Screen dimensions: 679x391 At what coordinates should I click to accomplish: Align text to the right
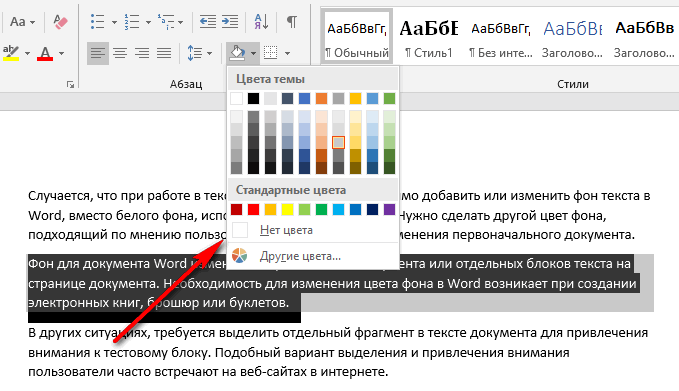point(142,53)
